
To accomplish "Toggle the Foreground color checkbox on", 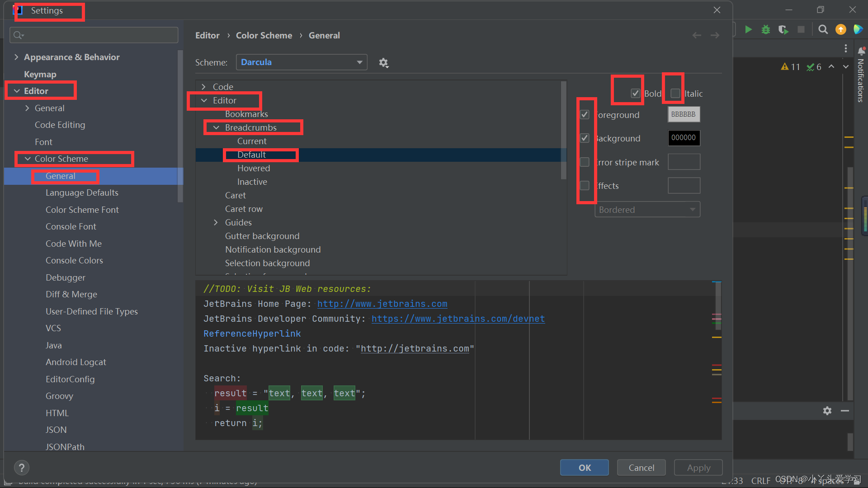I will 585,114.
